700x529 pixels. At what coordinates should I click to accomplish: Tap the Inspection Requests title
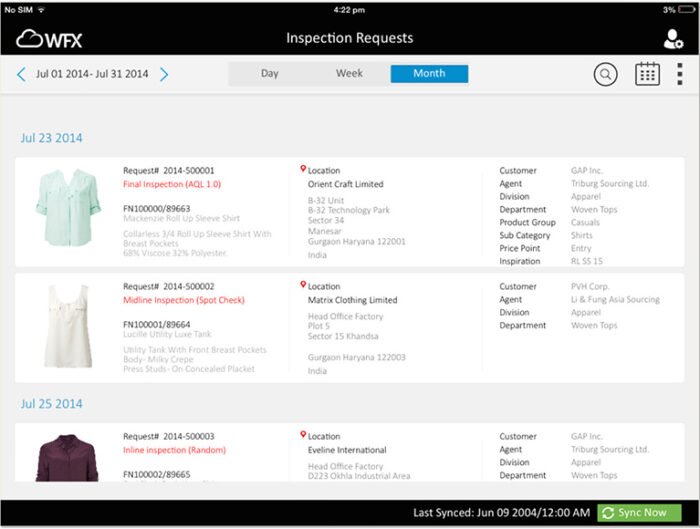(350, 38)
